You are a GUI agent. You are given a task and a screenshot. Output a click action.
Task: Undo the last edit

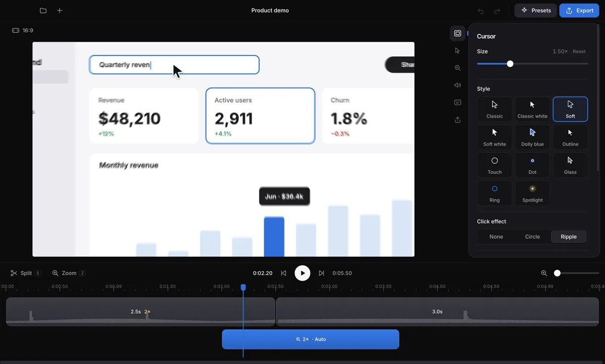[x=481, y=11]
